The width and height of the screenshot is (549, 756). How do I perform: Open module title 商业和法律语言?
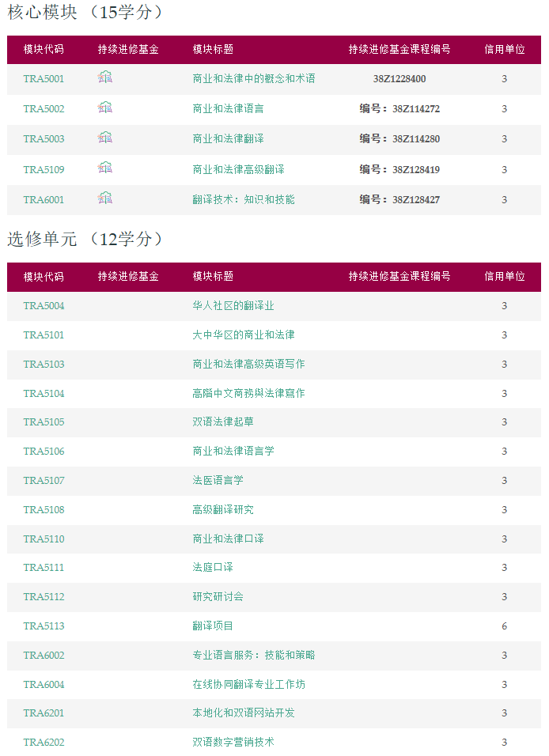point(228,109)
